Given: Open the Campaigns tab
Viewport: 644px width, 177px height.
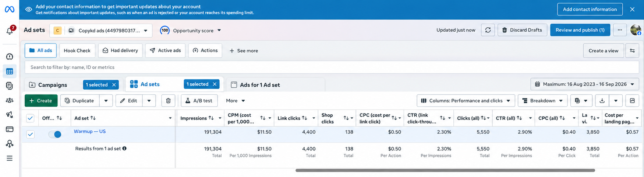Looking at the screenshot, I should pyautogui.click(x=53, y=85).
